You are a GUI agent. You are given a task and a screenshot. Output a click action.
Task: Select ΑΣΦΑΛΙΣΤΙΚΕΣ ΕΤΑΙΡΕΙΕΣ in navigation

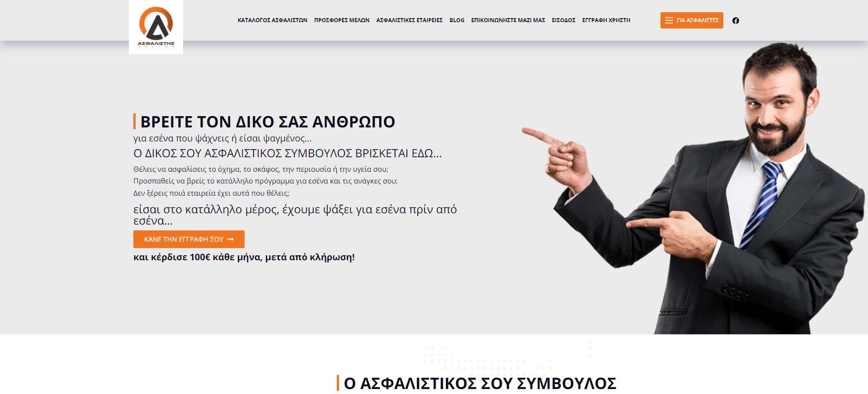point(410,20)
